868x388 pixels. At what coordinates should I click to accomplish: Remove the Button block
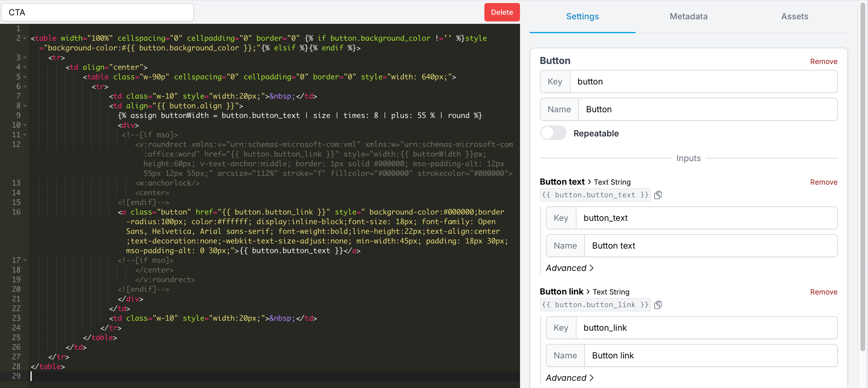tap(824, 61)
